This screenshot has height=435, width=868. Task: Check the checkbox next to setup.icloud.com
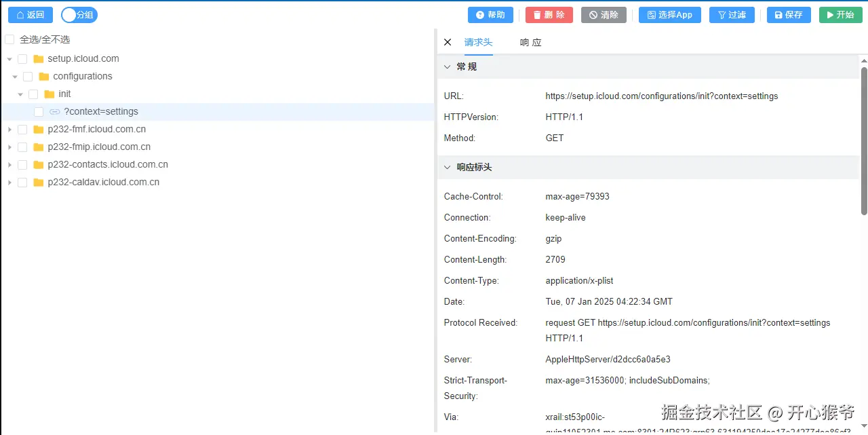[22, 58]
